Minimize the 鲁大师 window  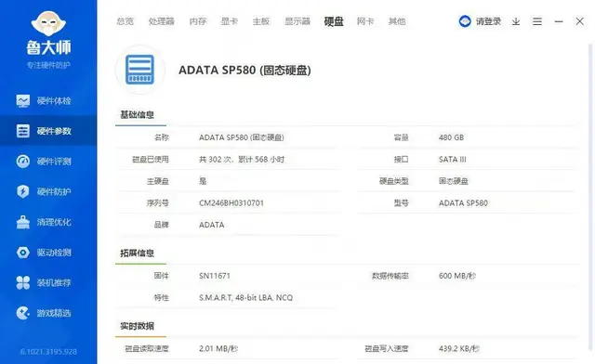click(x=559, y=21)
